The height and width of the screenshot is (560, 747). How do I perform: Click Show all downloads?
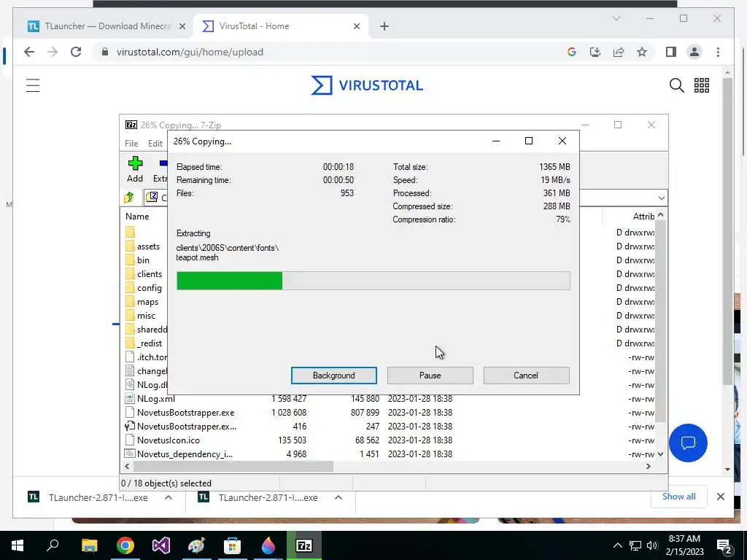click(x=678, y=497)
